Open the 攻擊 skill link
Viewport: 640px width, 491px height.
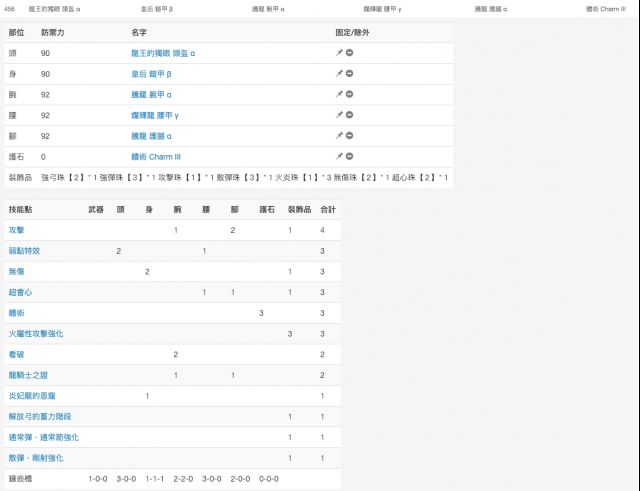[16, 230]
